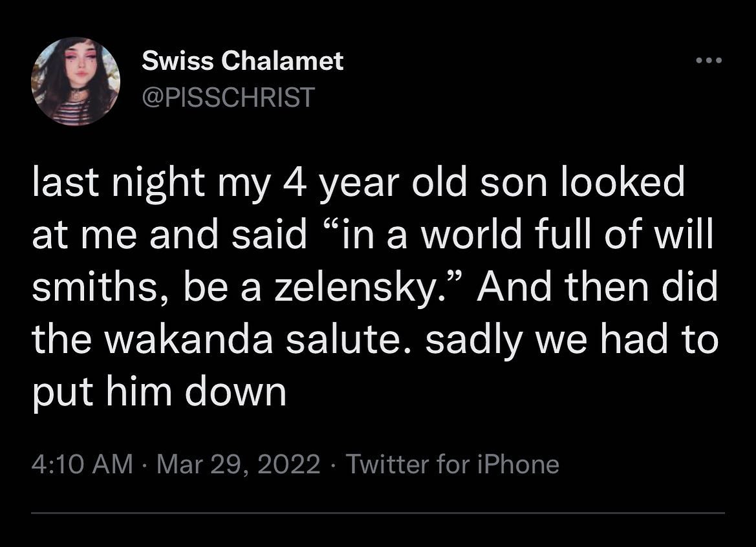The height and width of the screenshot is (547, 756).
Task: Click the 4:10 AM timestamp
Action: coord(81,464)
